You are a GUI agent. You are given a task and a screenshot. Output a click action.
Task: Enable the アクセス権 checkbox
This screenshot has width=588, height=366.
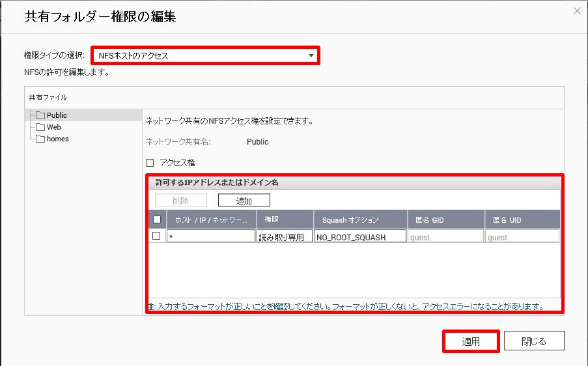click(x=150, y=163)
